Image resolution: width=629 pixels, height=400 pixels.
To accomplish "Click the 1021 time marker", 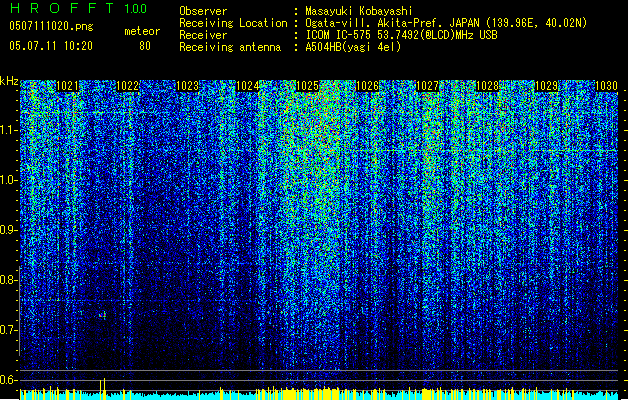I will (x=67, y=86).
